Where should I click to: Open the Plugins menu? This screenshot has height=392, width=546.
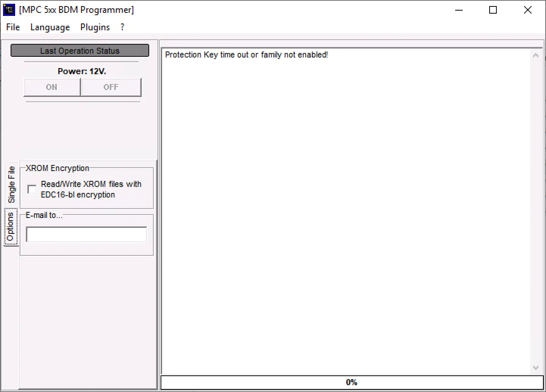pos(95,27)
